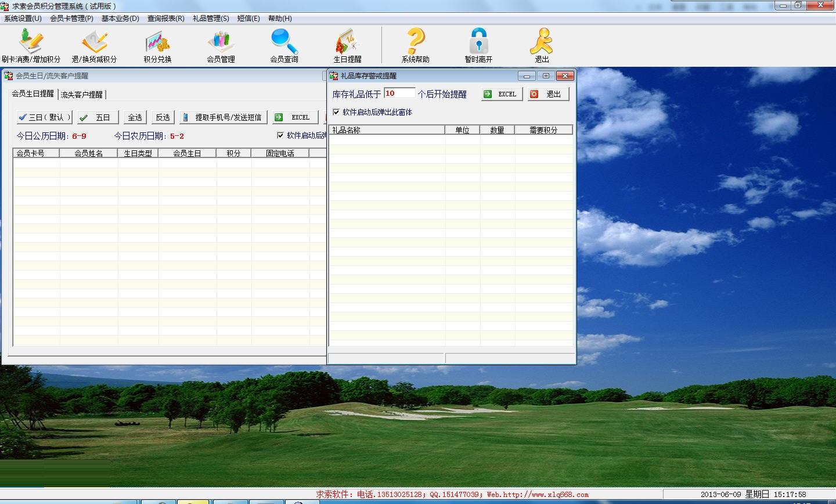Open 系统帮助 question mark icon

415,45
